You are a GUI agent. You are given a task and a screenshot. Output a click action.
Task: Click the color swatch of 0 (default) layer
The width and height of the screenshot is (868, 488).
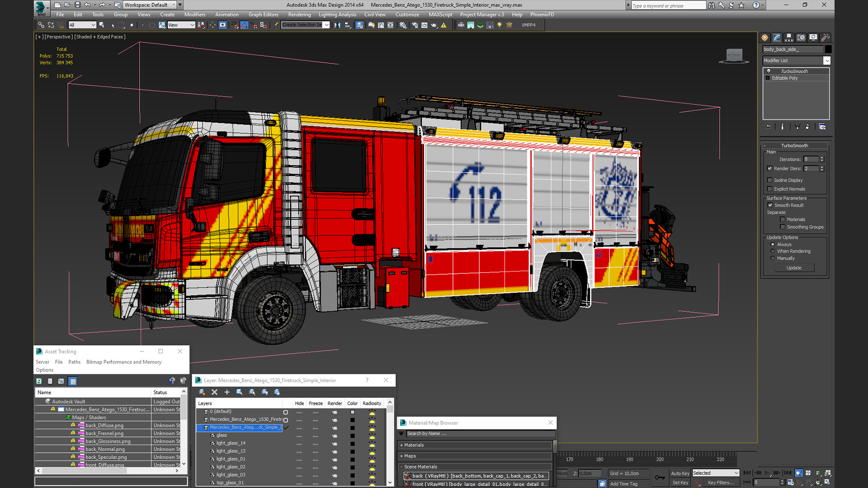(353, 412)
